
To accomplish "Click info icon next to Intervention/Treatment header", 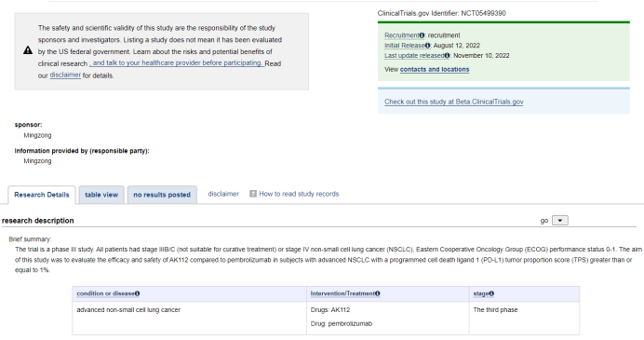I will (378, 293).
